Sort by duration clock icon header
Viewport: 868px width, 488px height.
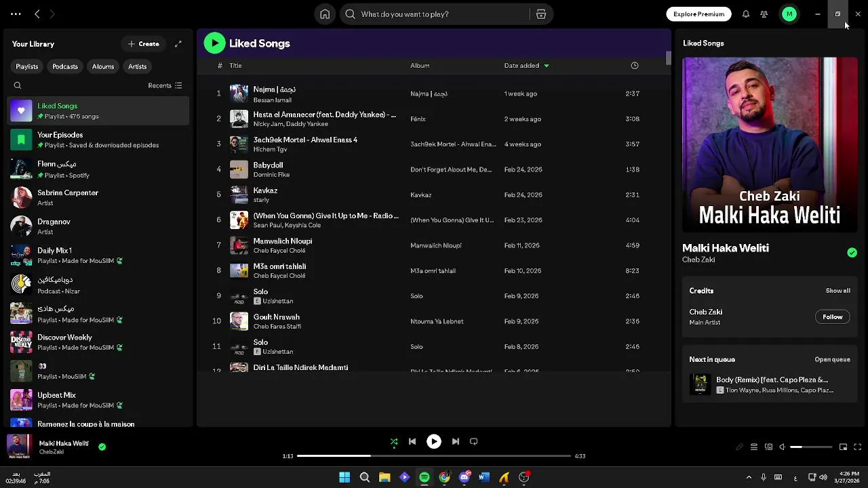(x=635, y=66)
